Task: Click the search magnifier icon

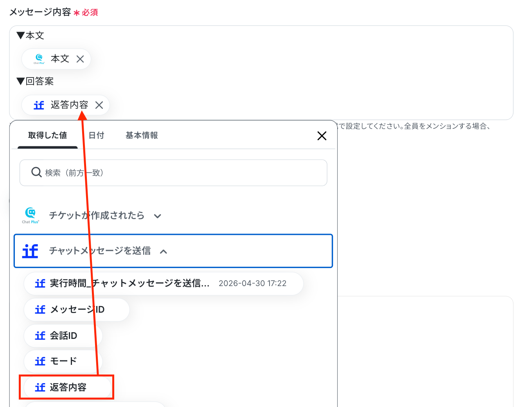Action: (36, 172)
